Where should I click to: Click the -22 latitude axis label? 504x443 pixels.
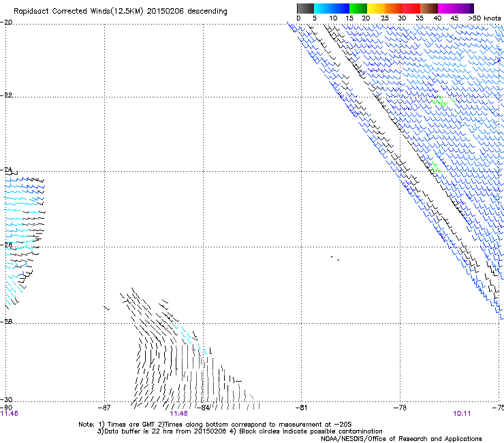[6, 95]
